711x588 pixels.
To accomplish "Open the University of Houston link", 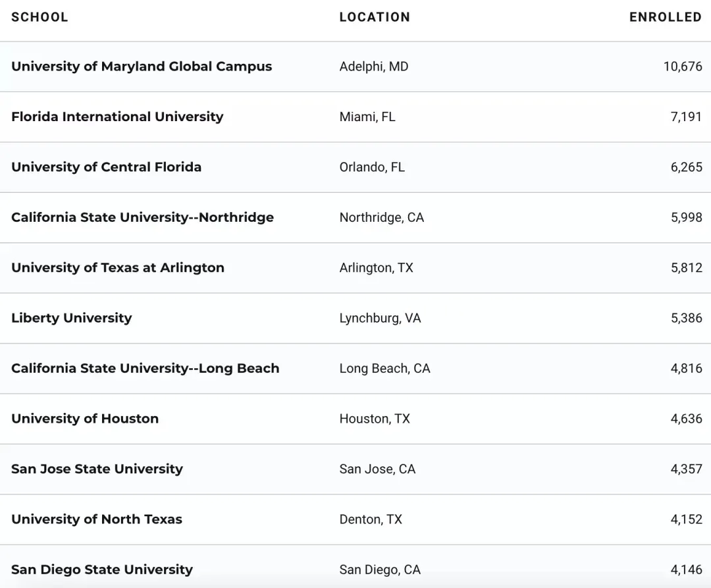I will tap(85, 419).
